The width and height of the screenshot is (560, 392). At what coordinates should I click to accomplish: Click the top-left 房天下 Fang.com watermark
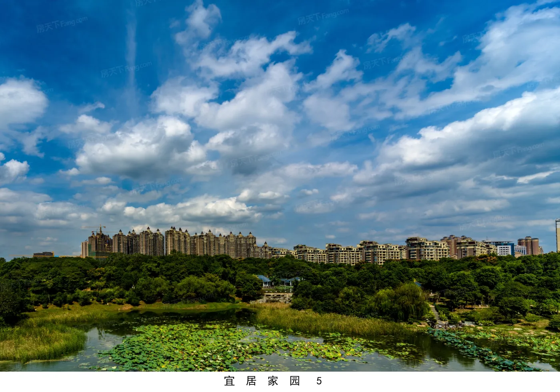click(x=62, y=24)
